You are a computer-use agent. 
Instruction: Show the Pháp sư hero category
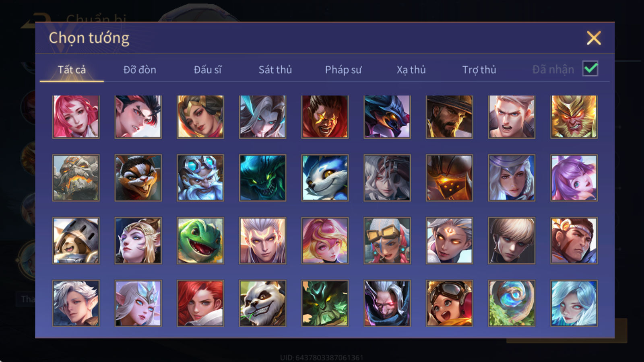click(x=343, y=70)
